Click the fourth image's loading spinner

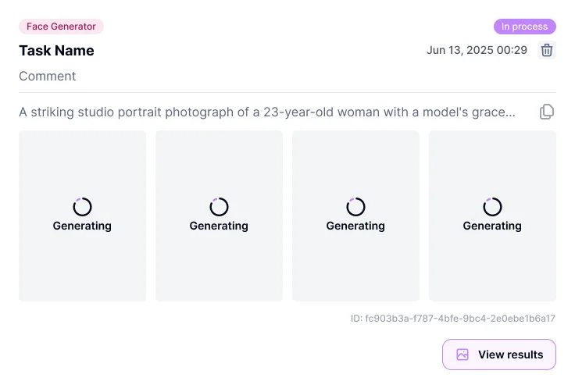coord(492,206)
